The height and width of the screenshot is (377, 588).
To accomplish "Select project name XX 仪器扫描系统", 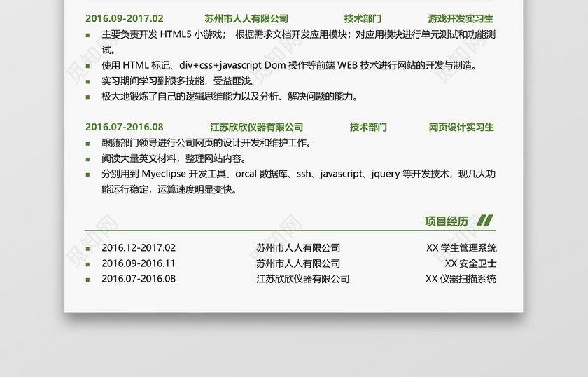I will (x=461, y=279).
